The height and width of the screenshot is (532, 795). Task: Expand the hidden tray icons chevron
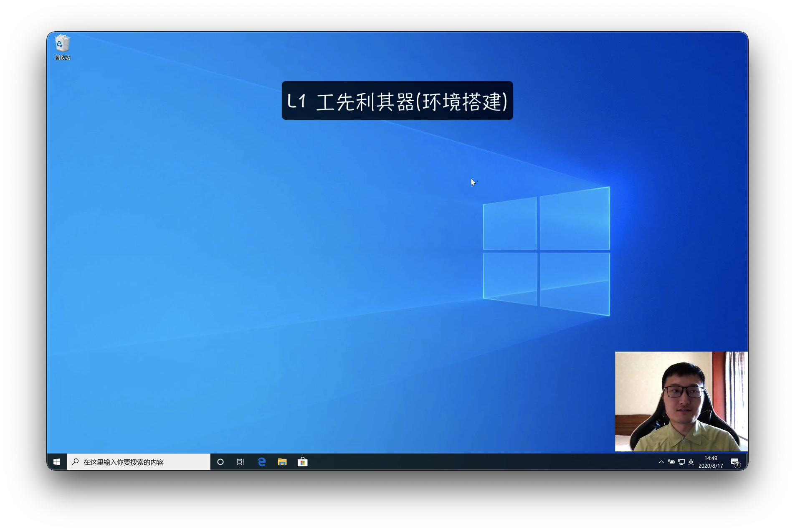coord(661,462)
